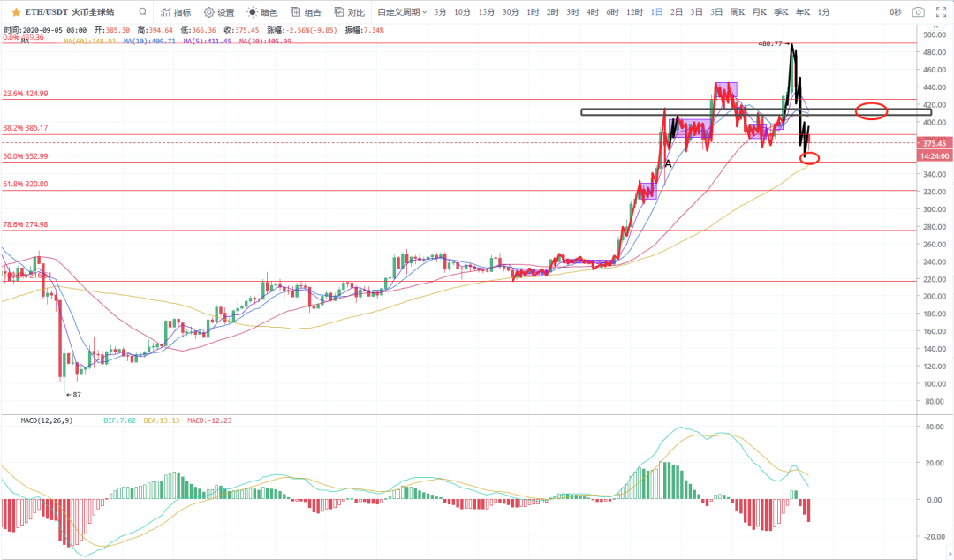Enter fullscreen with the expand icon
The image size is (954, 560).
point(941,12)
